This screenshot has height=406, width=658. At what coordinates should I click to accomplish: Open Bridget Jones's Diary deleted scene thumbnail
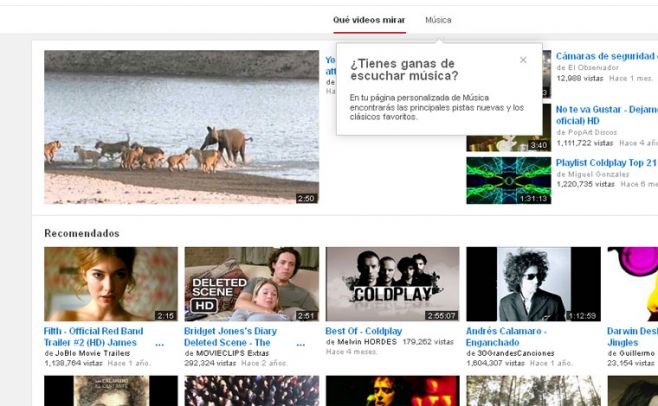click(x=252, y=284)
